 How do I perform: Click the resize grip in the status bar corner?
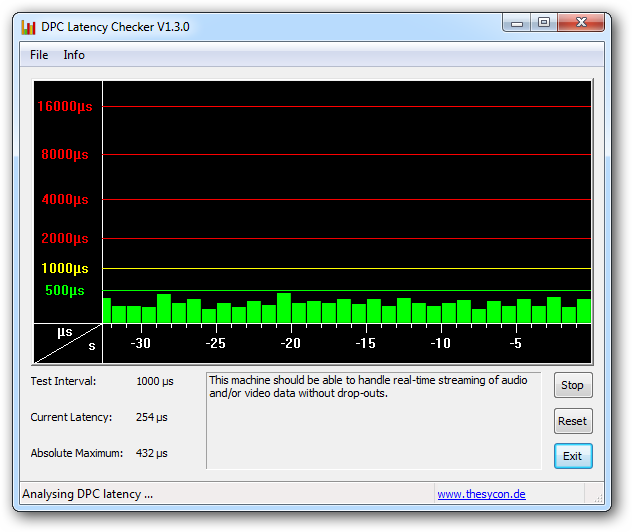598,498
